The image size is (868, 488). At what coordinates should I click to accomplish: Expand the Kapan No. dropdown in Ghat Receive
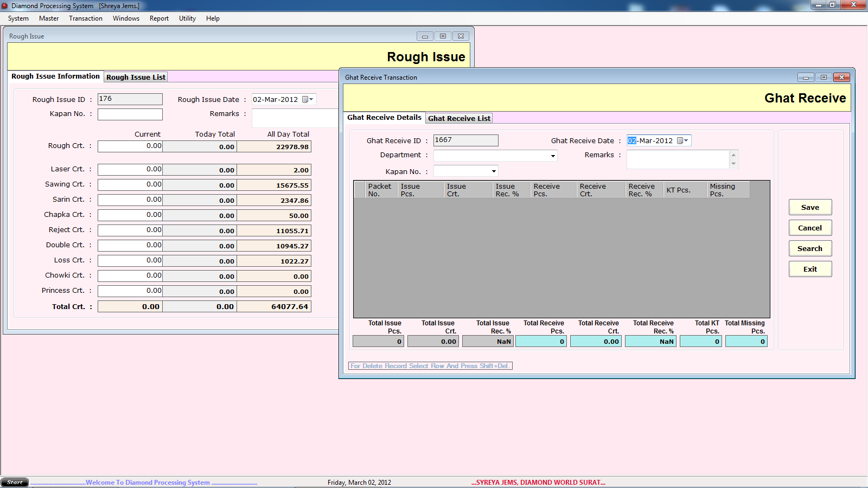494,171
